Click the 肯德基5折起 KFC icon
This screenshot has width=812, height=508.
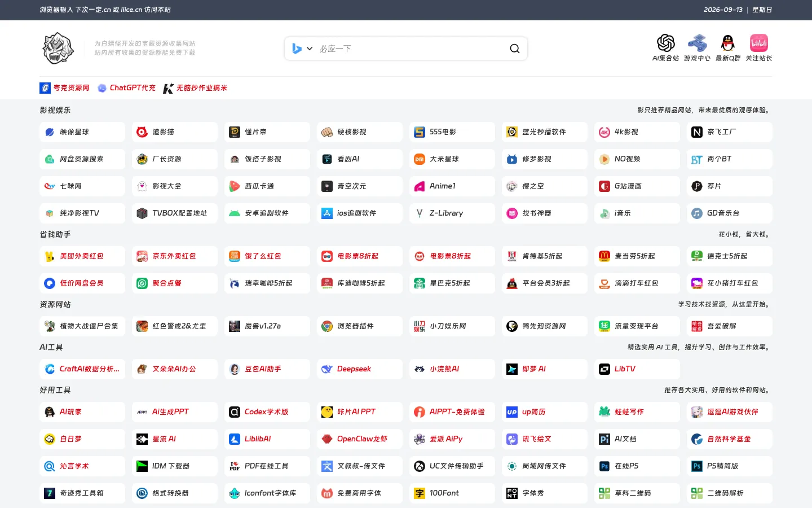pyautogui.click(x=512, y=256)
